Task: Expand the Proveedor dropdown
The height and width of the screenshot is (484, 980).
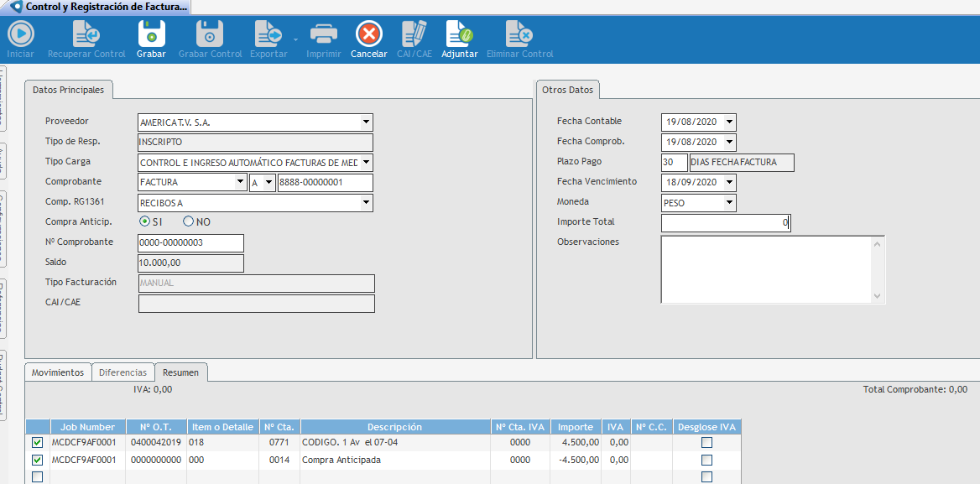Action: tap(366, 122)
